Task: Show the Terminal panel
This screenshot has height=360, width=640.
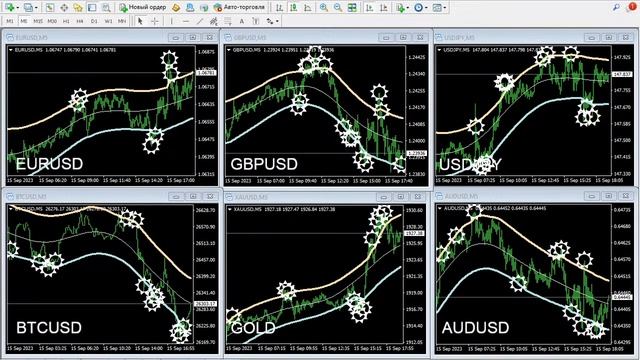Action: [92, 7]
